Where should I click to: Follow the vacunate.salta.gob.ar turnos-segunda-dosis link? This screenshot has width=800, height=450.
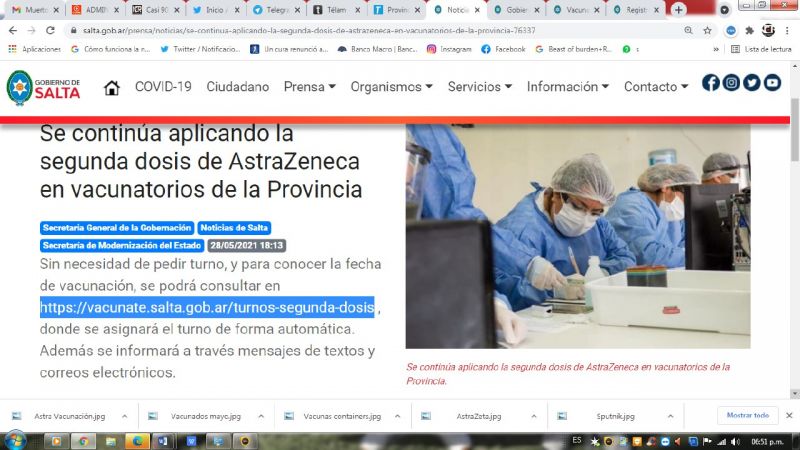click(x=207, y=307)
